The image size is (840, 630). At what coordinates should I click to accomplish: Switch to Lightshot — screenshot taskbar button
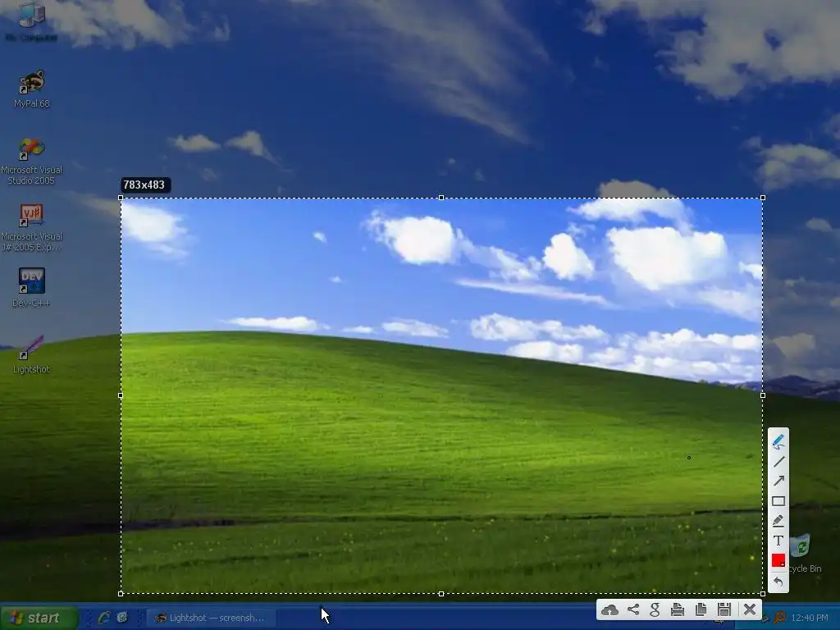pyautogui.click(x=211, y=618)
